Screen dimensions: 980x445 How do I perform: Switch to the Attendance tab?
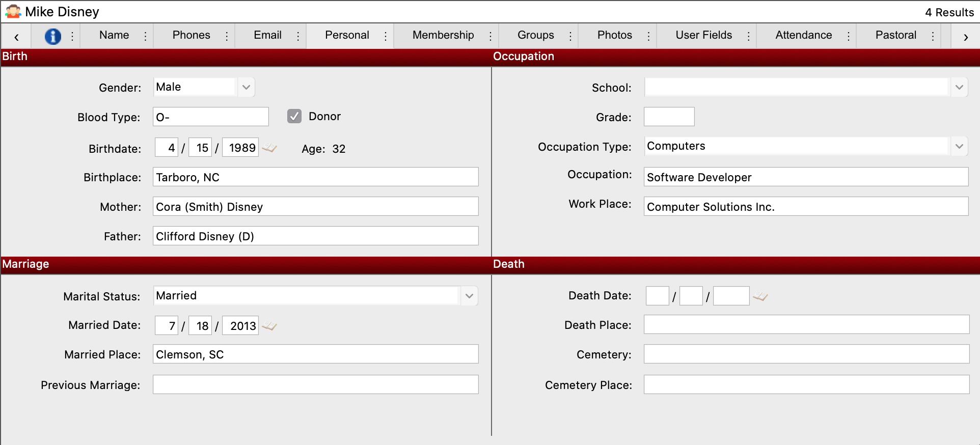(803, 35)
